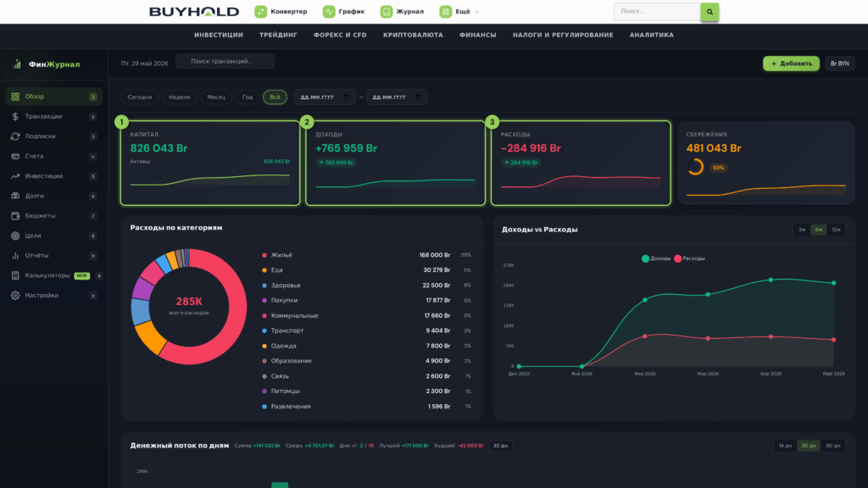868x488 pixels.
Task: Open the start date picker calendar
Action: (347, 97)
